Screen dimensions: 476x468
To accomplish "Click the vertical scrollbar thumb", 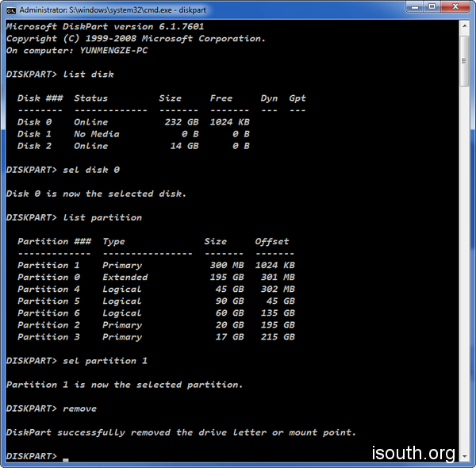I will pos(464,61).
